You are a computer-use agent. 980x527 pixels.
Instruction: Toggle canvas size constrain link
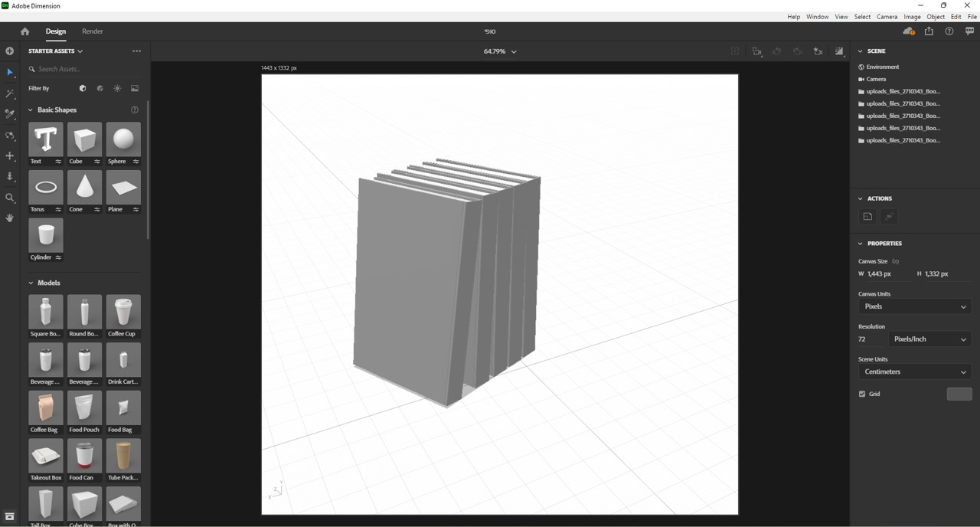pos(895,261)
